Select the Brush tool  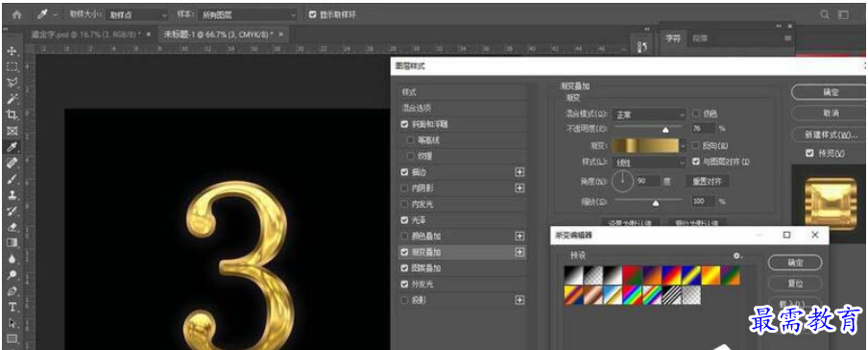12,179
